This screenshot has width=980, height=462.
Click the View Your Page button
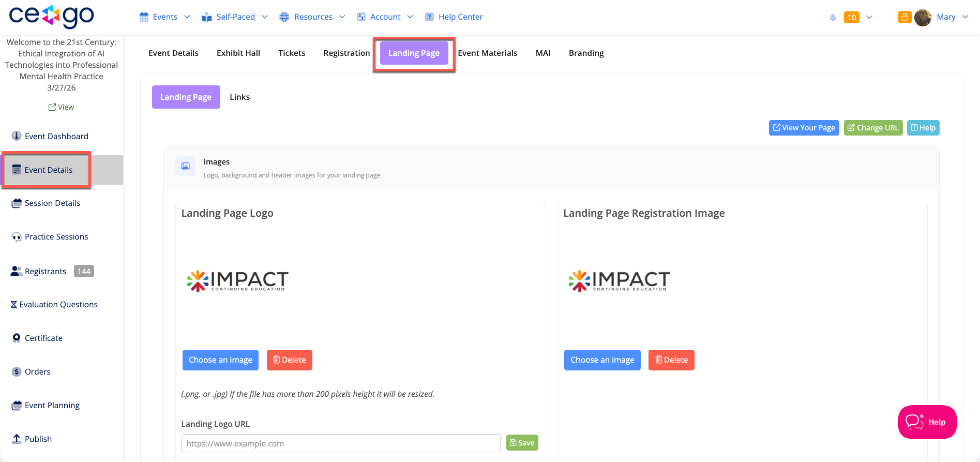pyautogui.click(x=804, y=128)
